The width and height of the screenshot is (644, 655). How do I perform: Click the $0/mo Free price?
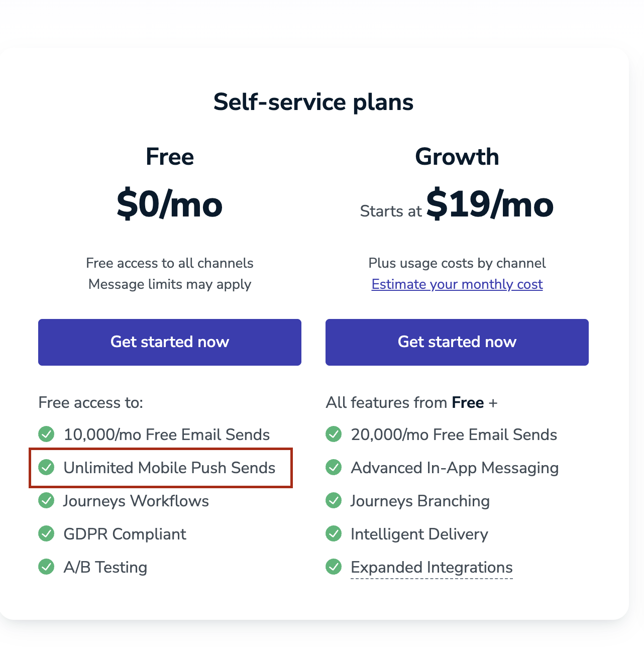pos(170,204)
